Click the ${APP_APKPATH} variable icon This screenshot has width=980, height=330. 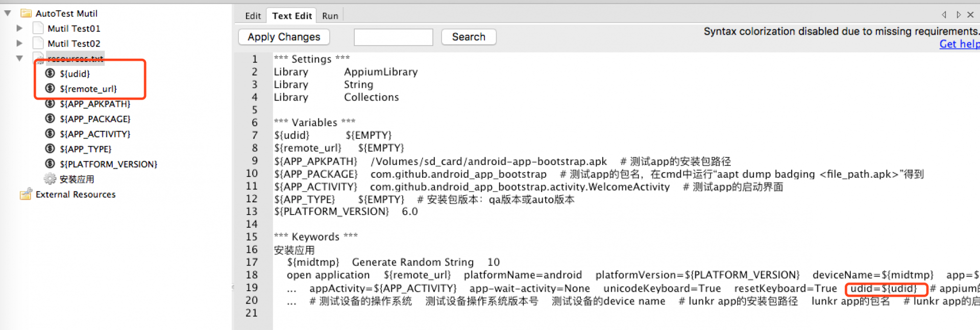(x=50, y=104)
